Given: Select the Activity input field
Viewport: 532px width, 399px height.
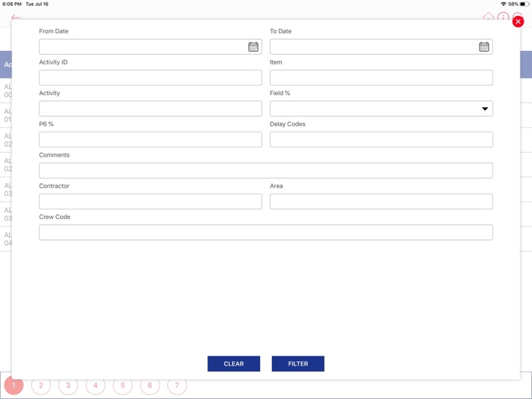Looking at the screenshot, I should tap(150, 109).
